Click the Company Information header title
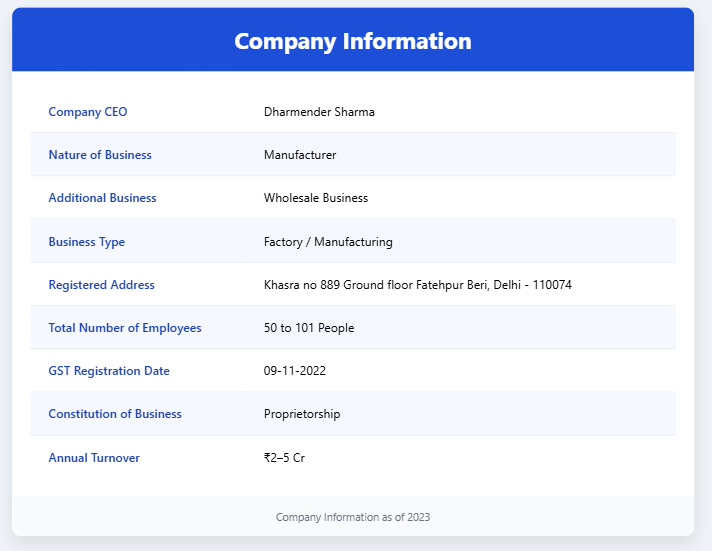Screen dimensions: 712x551 coord(353,41)
